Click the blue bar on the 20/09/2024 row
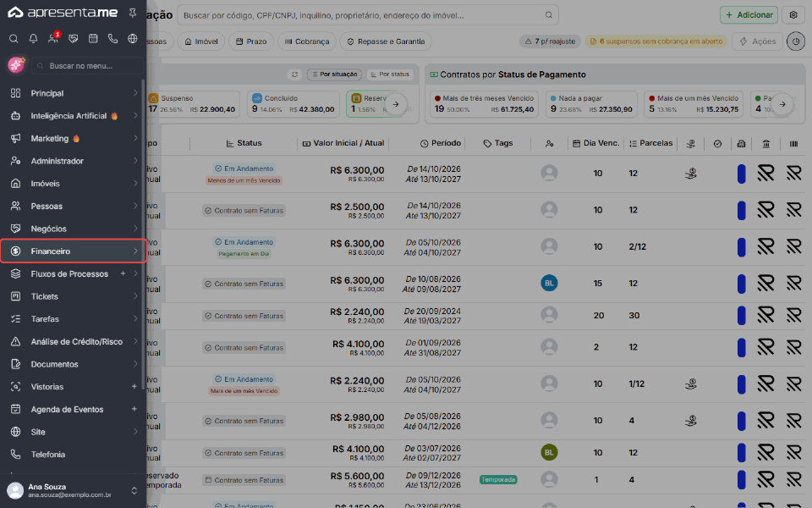Viewport: 812px width, 508px height. 741,315
